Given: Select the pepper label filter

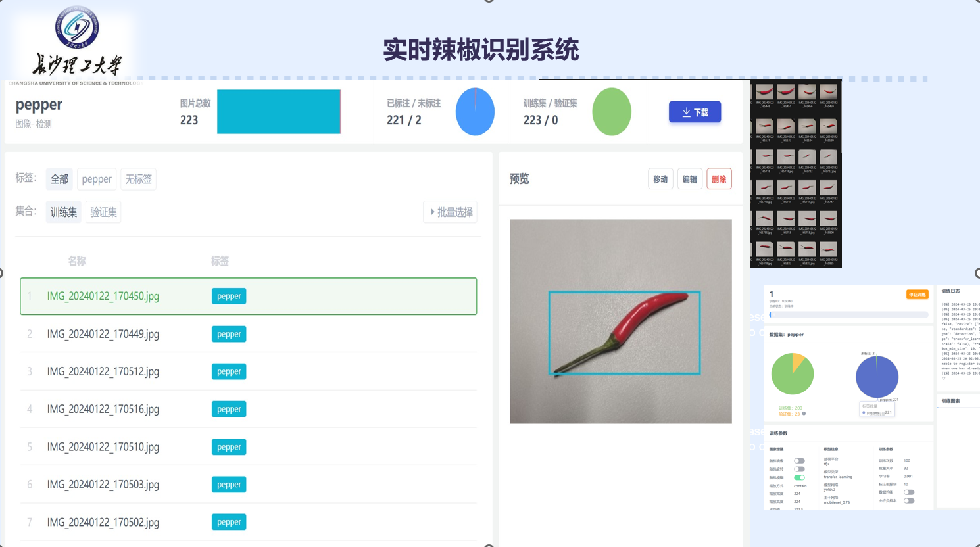Looking at the screenshot, I should (x=97, y=179).
